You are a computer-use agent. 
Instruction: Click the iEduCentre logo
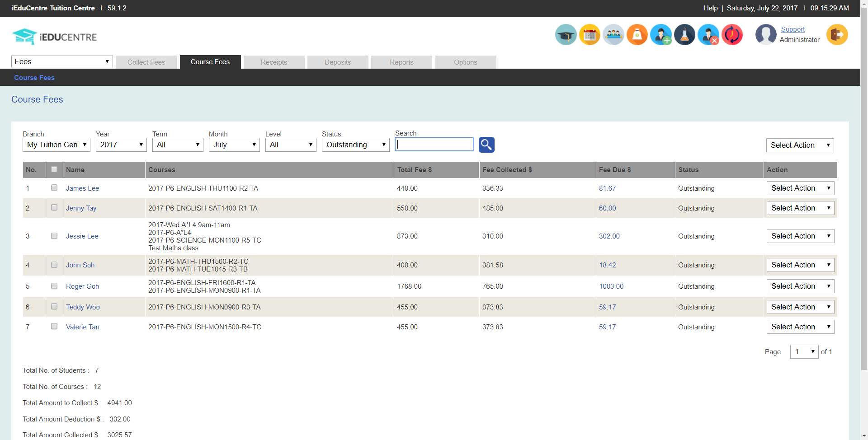[55, 37]
